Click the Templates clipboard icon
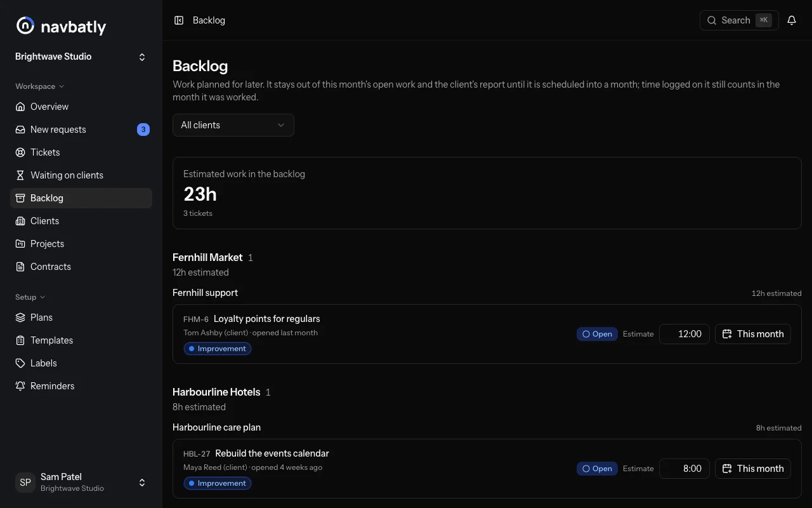The width and height of the screenshot is (812, 508). pyautogui.click(x=20, y=340)
